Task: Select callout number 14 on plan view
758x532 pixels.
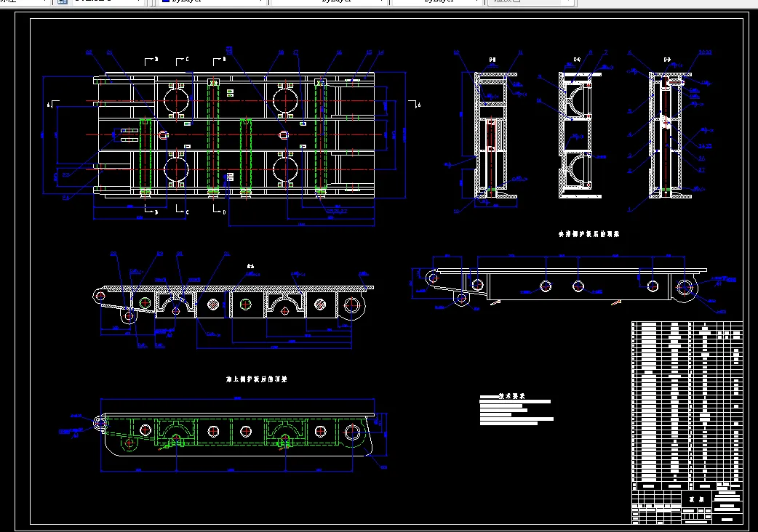Action: click(x=381, y=52)
